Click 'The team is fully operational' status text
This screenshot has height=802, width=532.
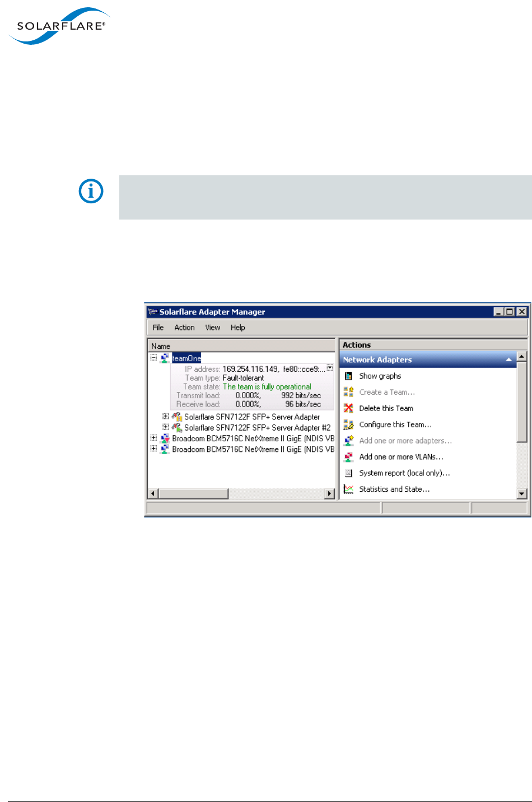(267, 387)
